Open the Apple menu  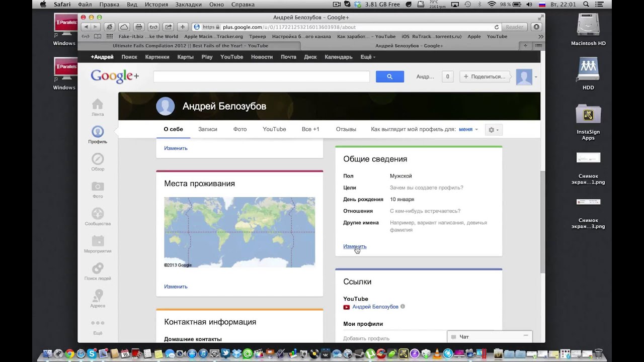[x=43, y=4]
